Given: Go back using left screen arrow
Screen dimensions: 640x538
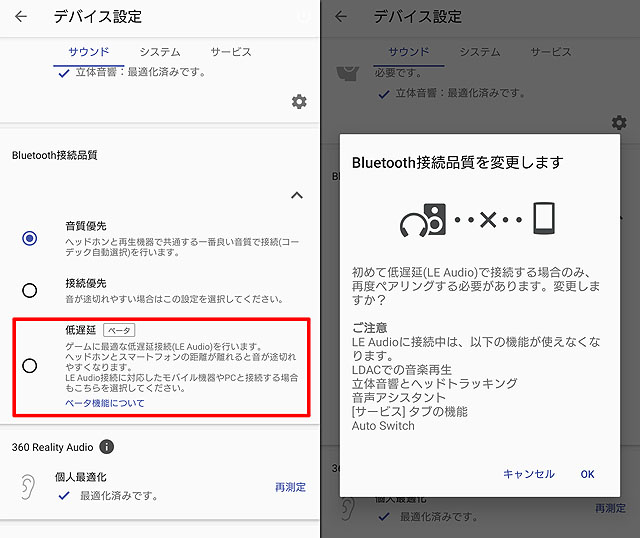Looking at the screenshot, I should point(21,16).
